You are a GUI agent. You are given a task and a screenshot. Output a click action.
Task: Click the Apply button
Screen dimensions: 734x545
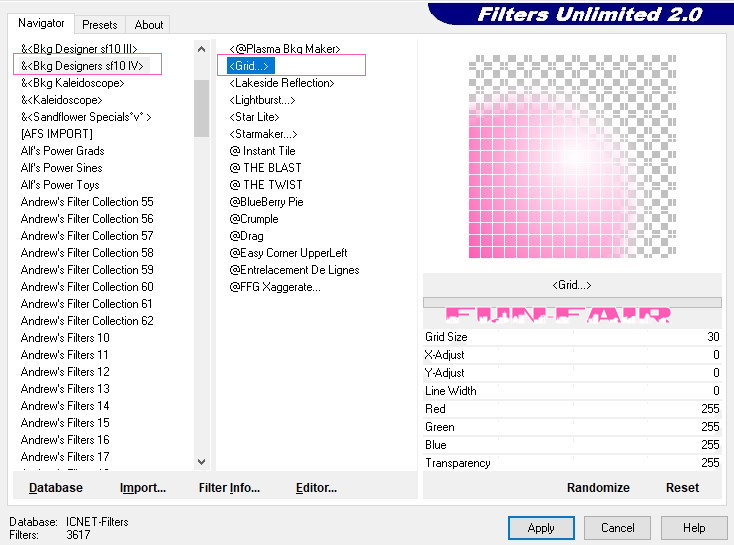540,527
